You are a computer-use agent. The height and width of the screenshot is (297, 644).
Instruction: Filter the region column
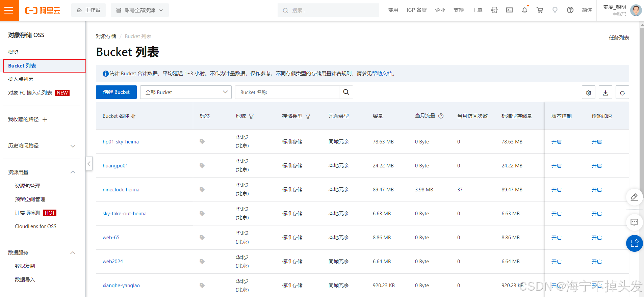(x=251, y=116)
